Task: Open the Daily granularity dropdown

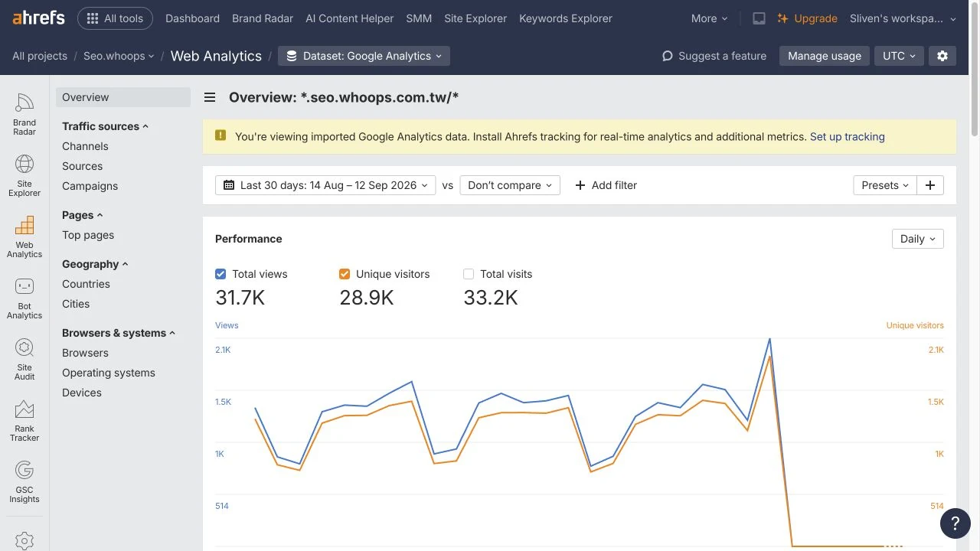Action: point(918,239)
